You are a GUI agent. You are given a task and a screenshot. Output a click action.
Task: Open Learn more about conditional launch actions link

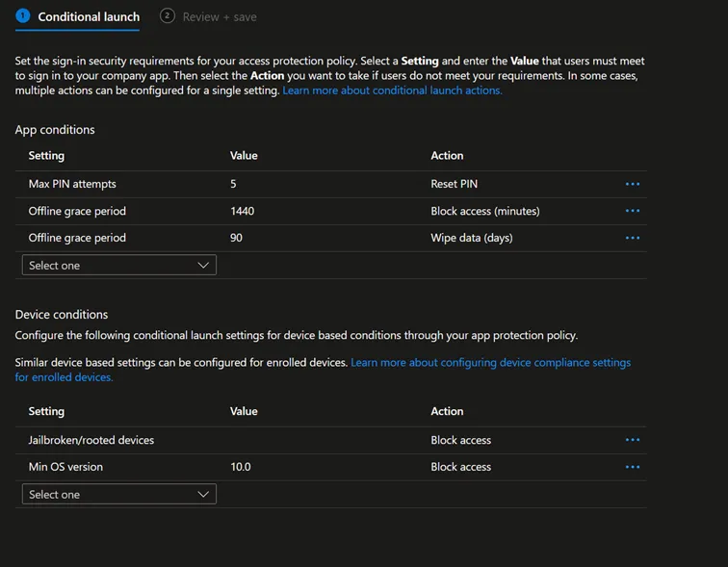point(392,90)
